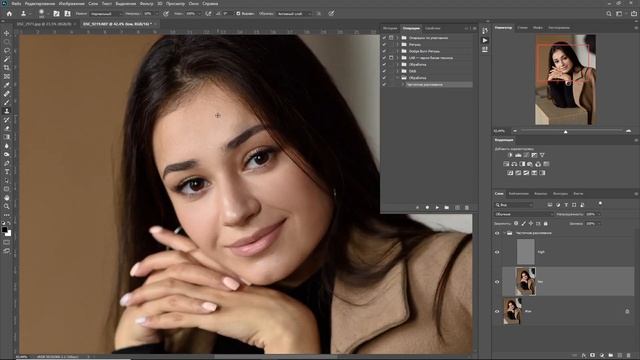Open the Фильтр menu
Image resolution: width=640 pixels, height=360 pixels.
146,3
